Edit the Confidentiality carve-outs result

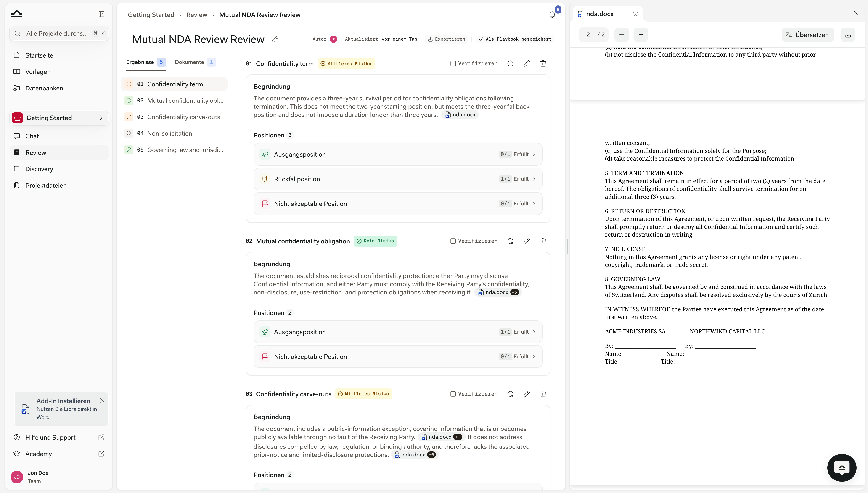(x=527, y=394)
